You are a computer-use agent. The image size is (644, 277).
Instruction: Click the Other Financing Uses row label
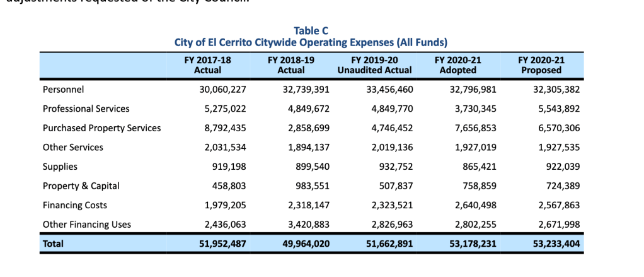[x=86, y=225]
